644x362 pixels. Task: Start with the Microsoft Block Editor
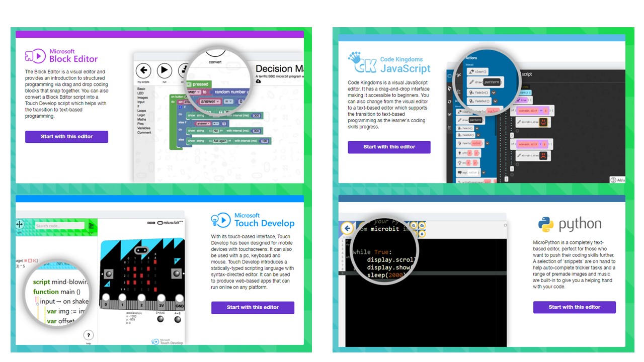pos(66,137)
